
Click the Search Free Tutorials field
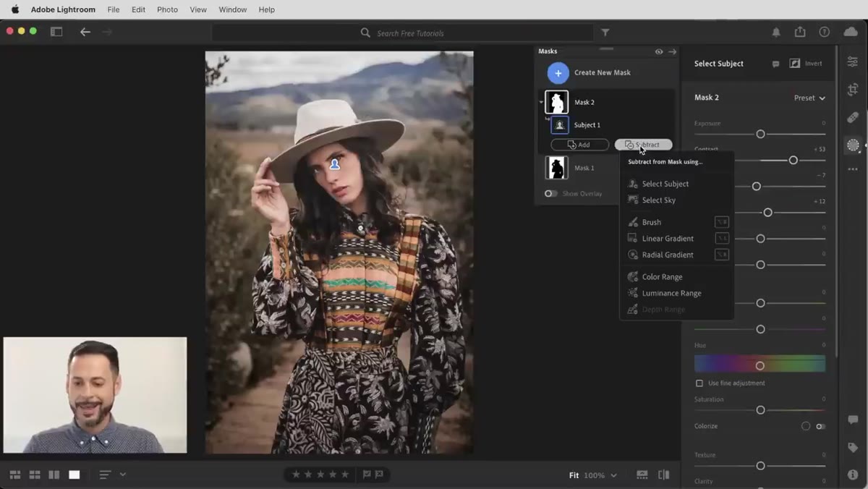pos(403,33)
